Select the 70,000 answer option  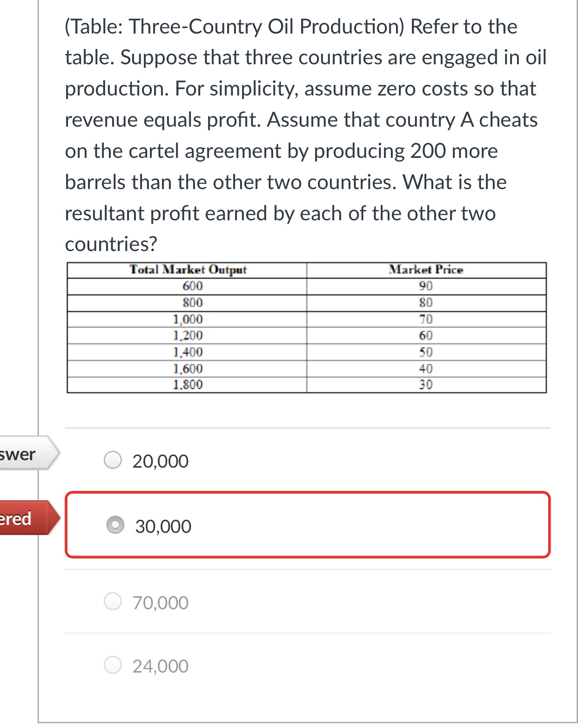[113, 602]
